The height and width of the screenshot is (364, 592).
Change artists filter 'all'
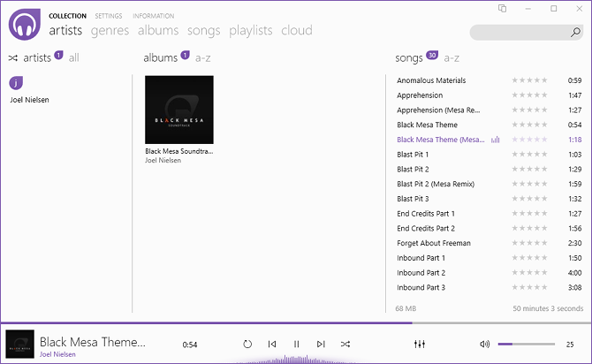pos(74,57)
